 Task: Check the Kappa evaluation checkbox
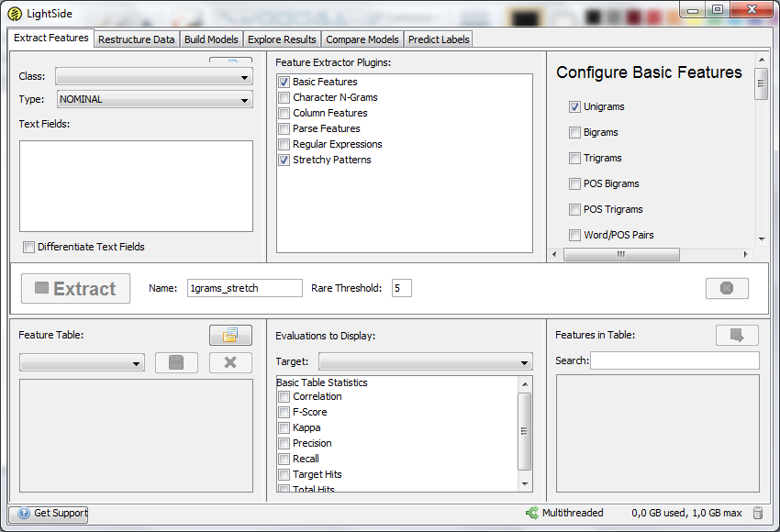284,427
